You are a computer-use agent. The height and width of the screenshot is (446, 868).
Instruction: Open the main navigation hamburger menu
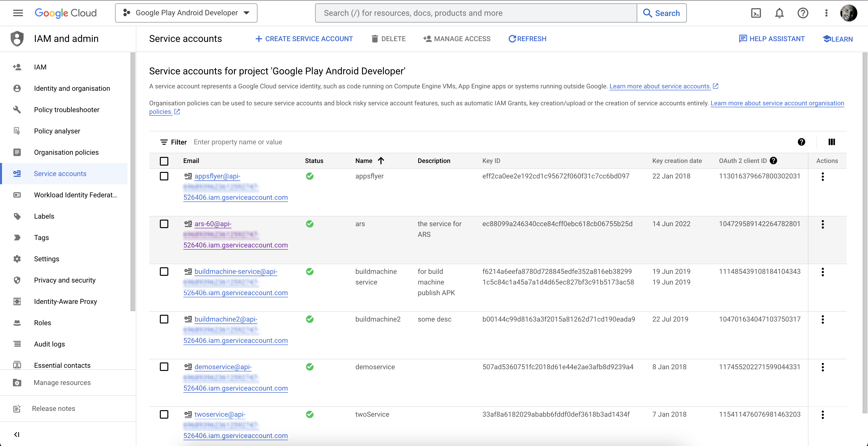(x=18, y=13)
